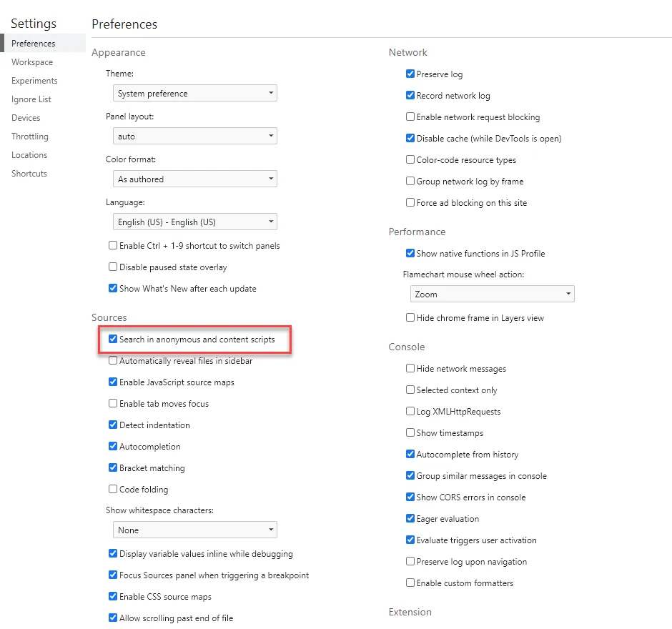The width and height of the screenshot is (672, 629).
Task: Enable Code folding checkbox
Action: 113,490
